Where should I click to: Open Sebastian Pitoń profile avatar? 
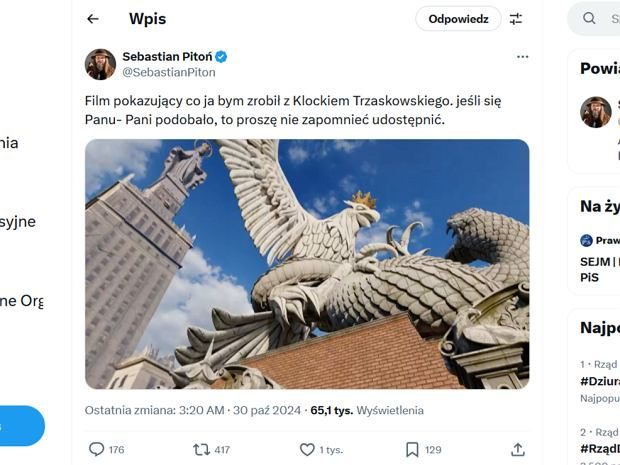click(100, 64)
